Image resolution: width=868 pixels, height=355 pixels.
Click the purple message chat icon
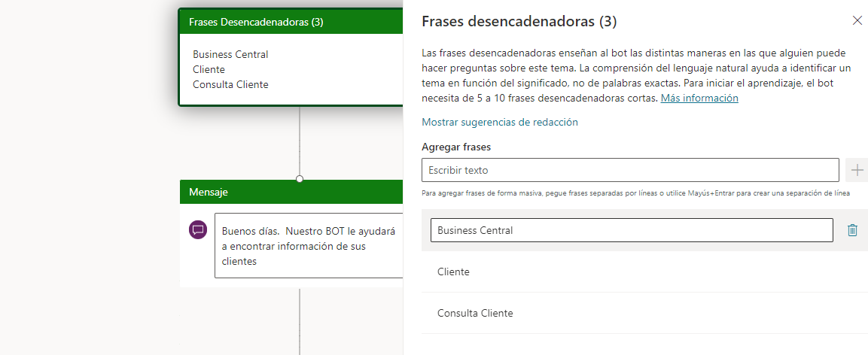198,229
